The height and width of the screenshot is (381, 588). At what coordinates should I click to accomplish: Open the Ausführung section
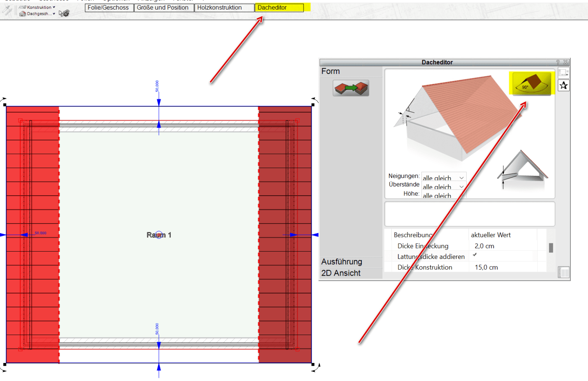coord(341,262)
